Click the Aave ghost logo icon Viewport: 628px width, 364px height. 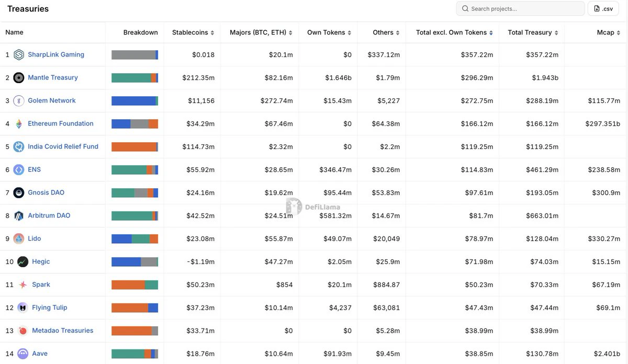point(23,354)
